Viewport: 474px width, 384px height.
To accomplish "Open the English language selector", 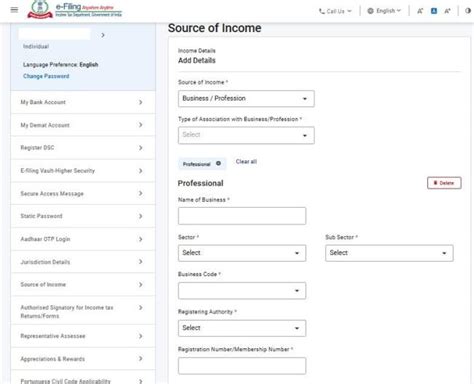I will 384,11.
